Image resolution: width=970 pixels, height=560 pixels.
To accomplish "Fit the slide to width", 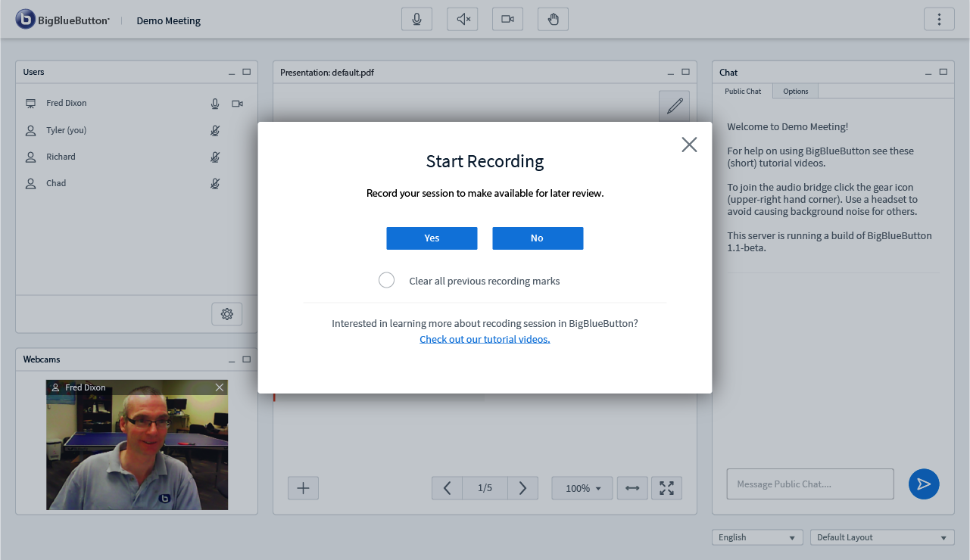I will tap(632, 488).
